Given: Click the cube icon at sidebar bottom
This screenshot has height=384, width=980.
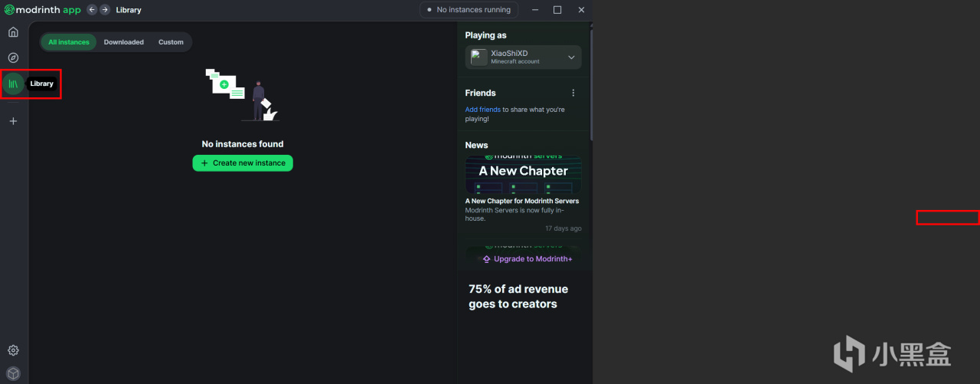Looking at the screenshot, I should 13,373.
